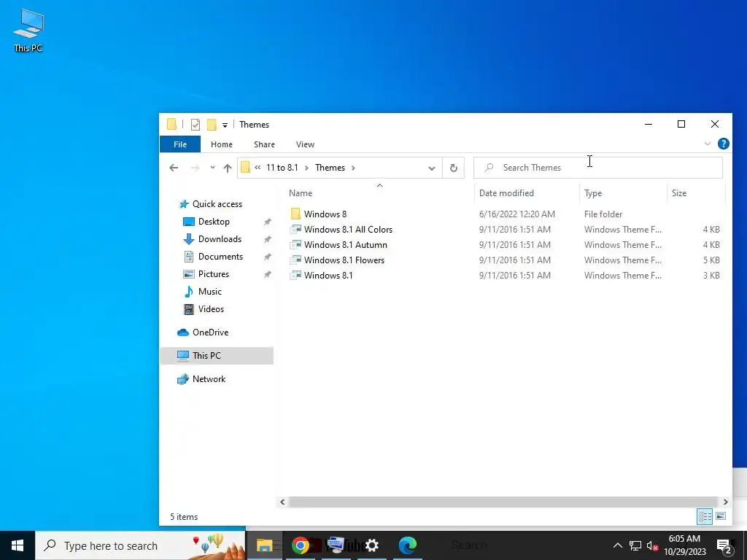The height and width of the screenshot is (560, 747).
Task: Click the taskbar search box
Action: [x=141, y=545]
